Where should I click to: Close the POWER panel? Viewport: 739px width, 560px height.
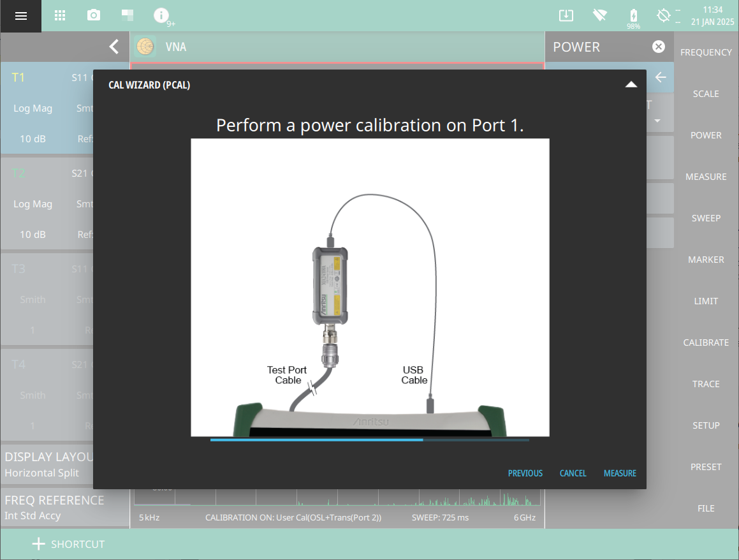[658, 47]
